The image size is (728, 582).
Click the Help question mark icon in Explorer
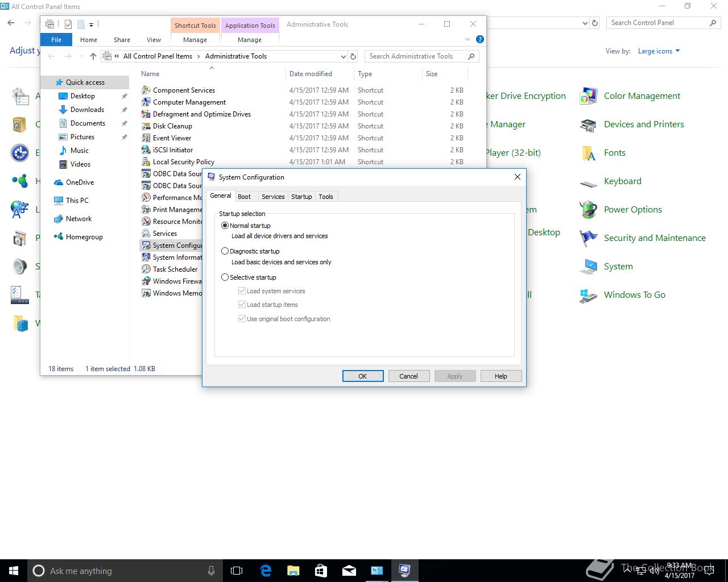[479, 39]
